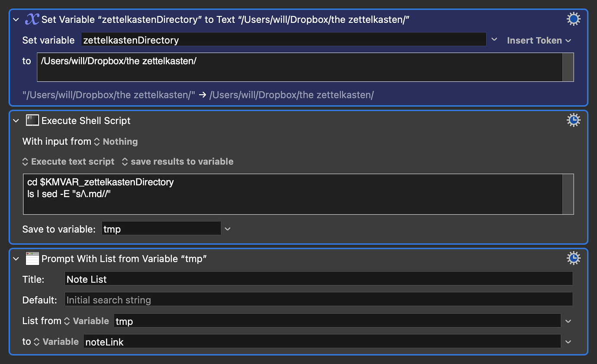Open gear settings on Execute Shell Script action
Viewport: 597px width, 364px height.
pyautogui.click(x=573, y=120)
